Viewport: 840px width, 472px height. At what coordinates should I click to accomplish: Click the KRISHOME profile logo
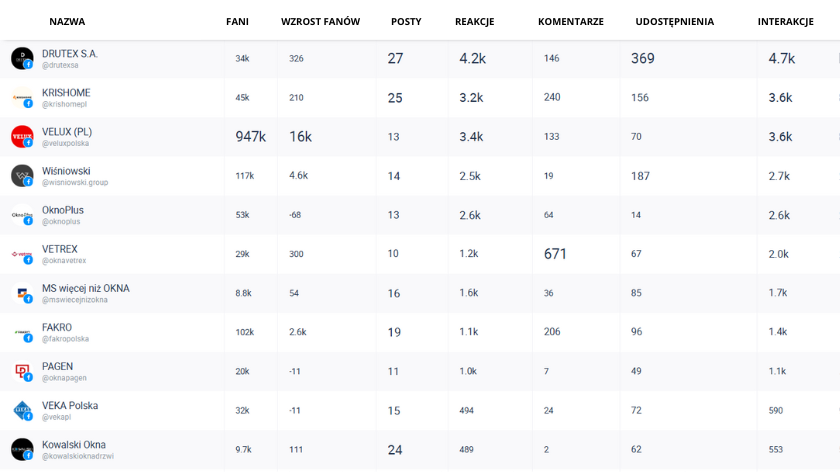pyautogui.click(x=22, y=97)
